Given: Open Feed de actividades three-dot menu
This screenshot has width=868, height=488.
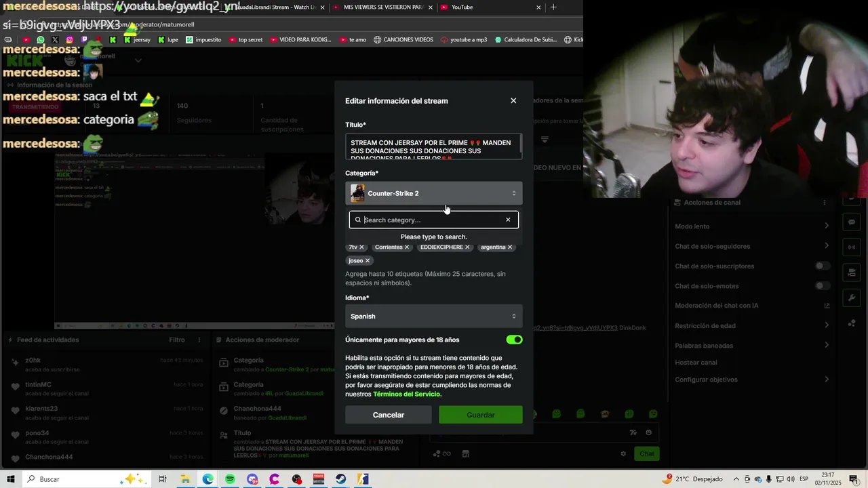Looking at the screenshot, I should 199,340.
